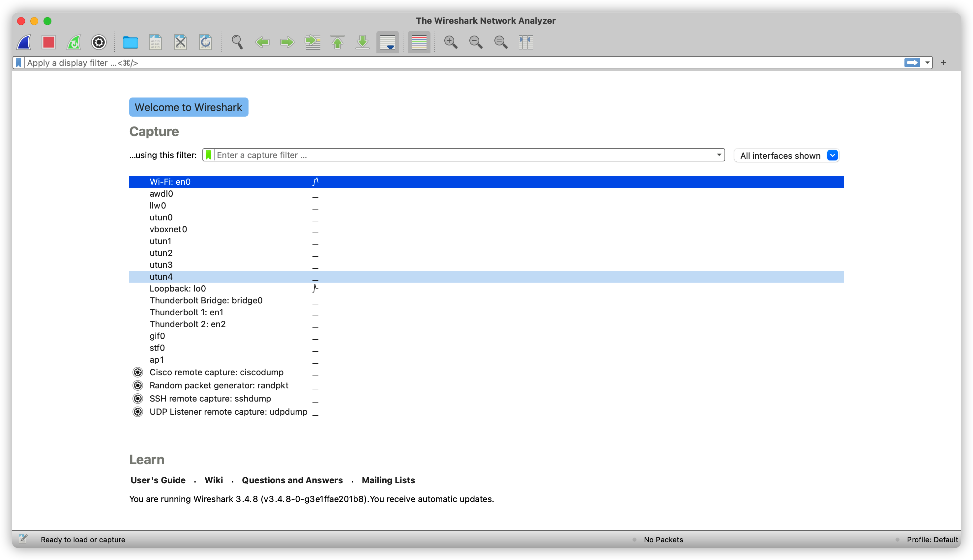Open ciscodump settings gear icon

coord(138,372)
